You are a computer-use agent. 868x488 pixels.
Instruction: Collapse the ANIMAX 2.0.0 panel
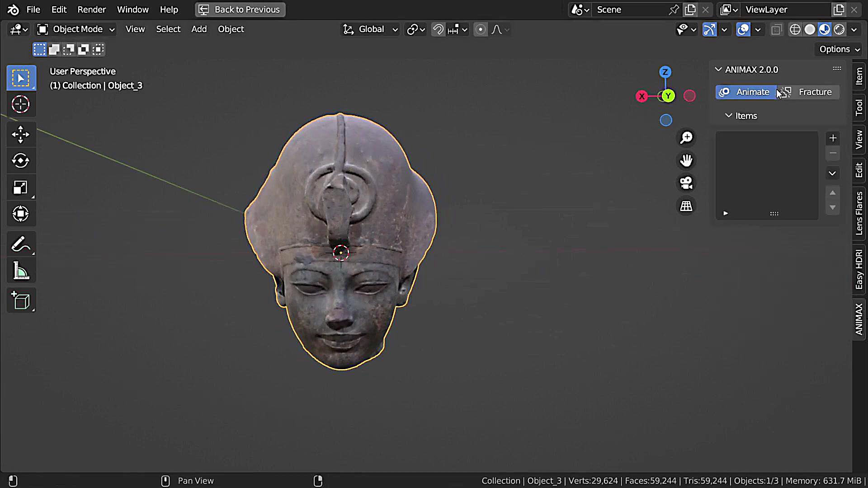pos(718,69)
